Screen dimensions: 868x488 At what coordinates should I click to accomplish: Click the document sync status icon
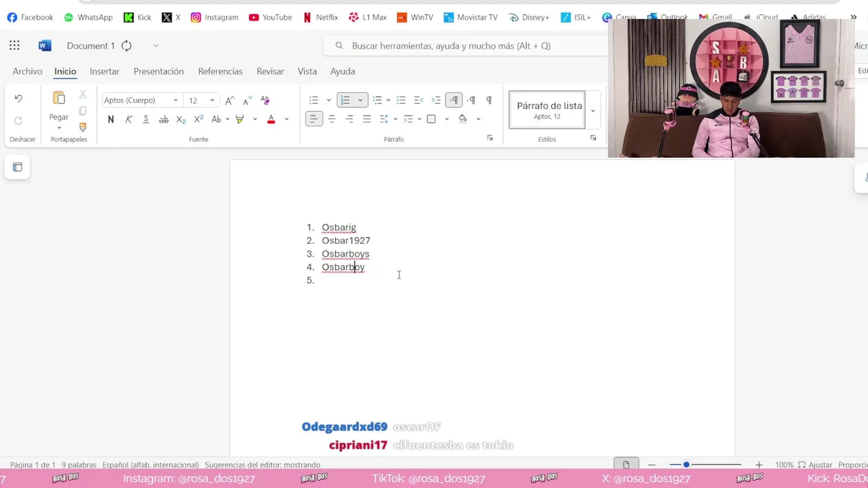pos(126,45)
